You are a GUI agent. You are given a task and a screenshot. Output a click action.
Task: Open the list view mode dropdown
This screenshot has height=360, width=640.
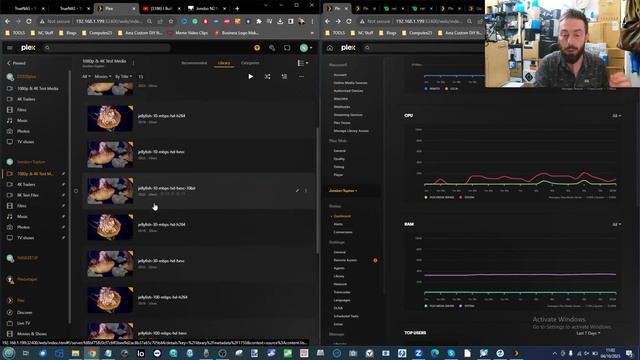[303, 63]
